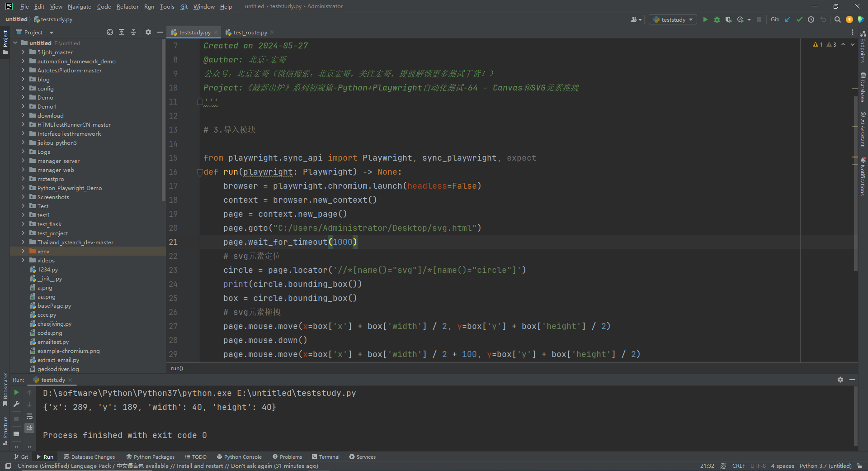Open Search Everywhere magnifier icon
Image resolution: width=868 pixels, height=471 pixels.
tap(838, 19)
